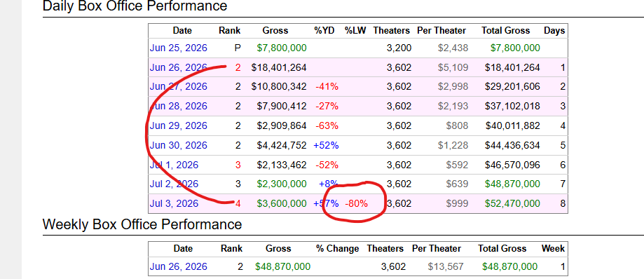Open the Jul 3, 2026 date link
The image size is (644, 279).
point(174,203)
